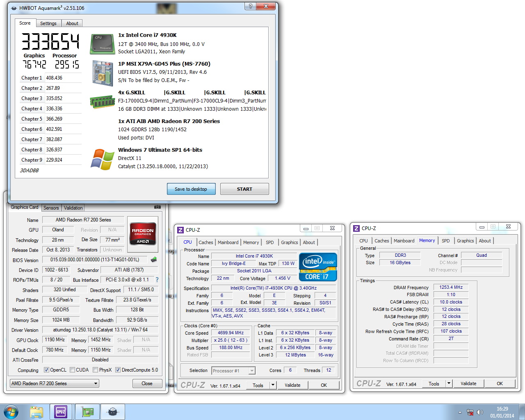This screenshot has height=420, width=525.
Task: Click the motherboard icon in Aquamark
Action: tap(102, 73)
